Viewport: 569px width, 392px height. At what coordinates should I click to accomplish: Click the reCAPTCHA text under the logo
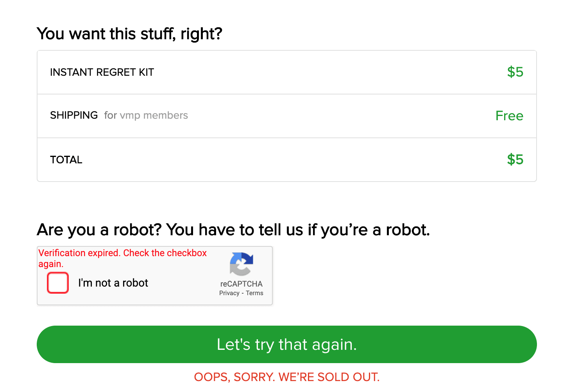[x=241, y=284]
